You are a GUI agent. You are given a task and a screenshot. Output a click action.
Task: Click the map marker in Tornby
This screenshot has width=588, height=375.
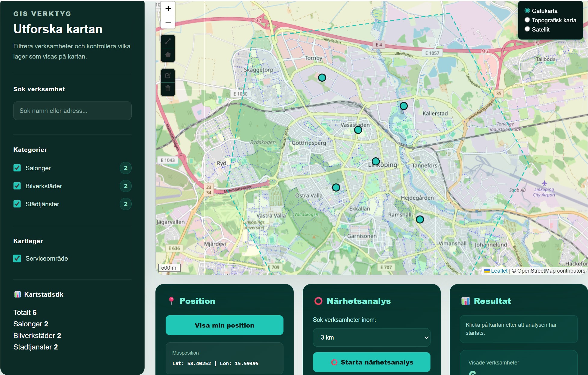point(322,78)
